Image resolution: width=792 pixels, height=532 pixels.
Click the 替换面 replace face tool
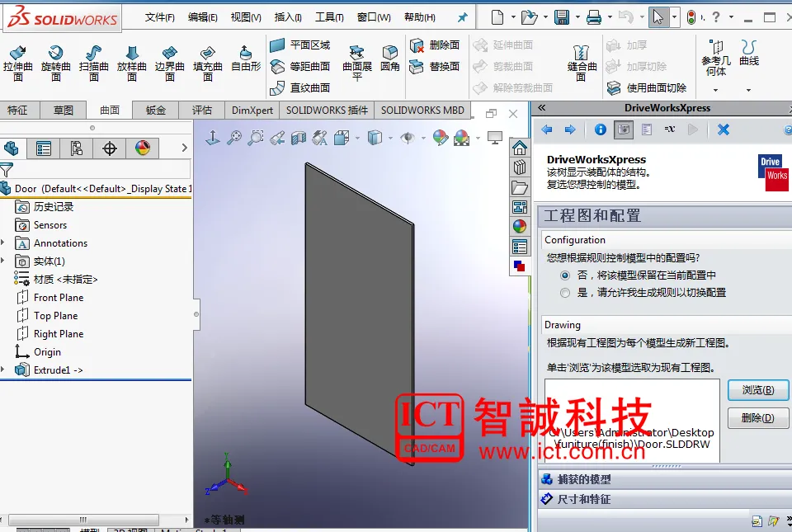click(x=435, y=66)
